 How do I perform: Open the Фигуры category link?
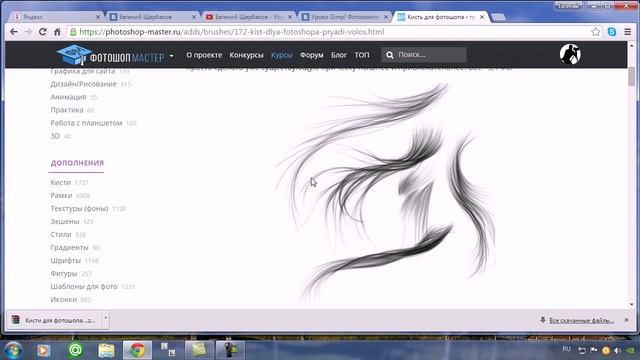64,274
